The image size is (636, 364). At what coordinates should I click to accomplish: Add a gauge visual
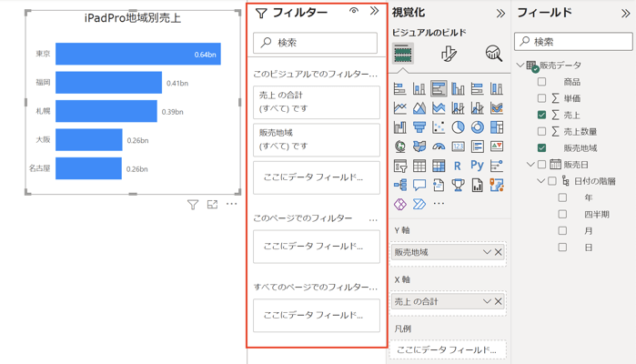tap(439, 147)
